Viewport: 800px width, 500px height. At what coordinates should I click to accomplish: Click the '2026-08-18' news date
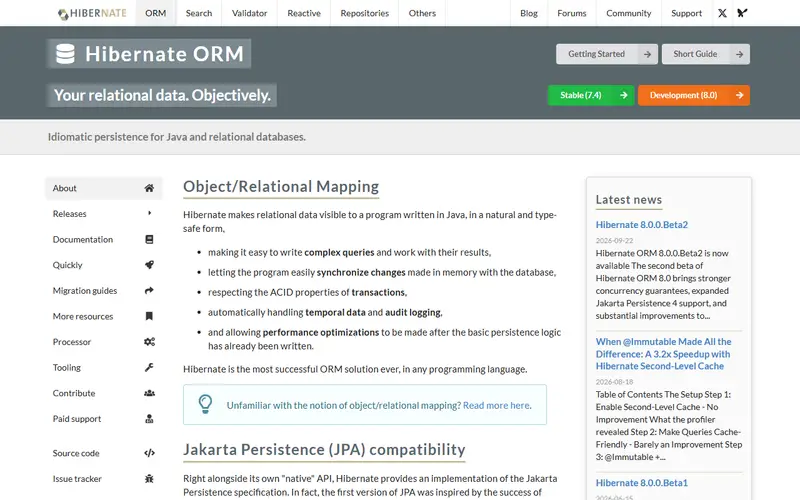(614, 382)
